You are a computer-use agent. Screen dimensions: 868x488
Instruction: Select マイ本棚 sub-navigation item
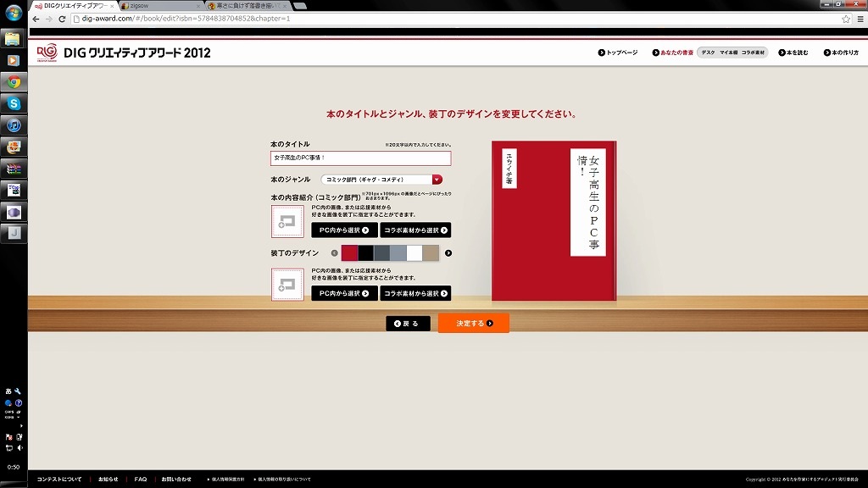click(x=728, y=53)
